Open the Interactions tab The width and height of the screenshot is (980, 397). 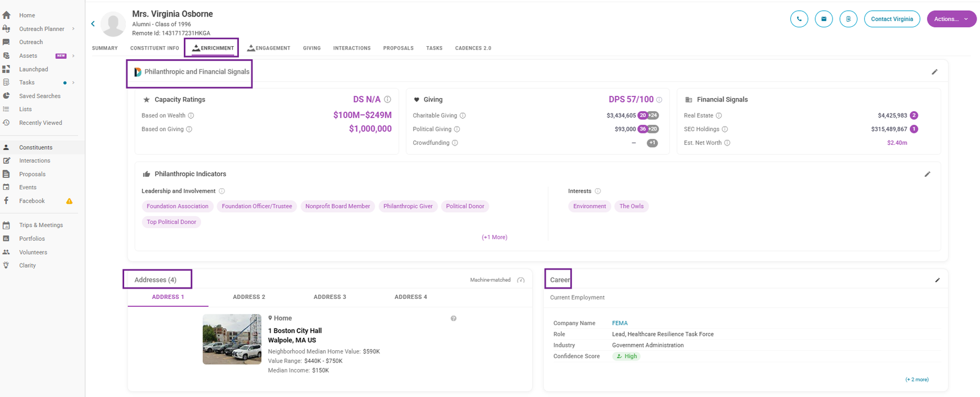(x=352, y=48)
